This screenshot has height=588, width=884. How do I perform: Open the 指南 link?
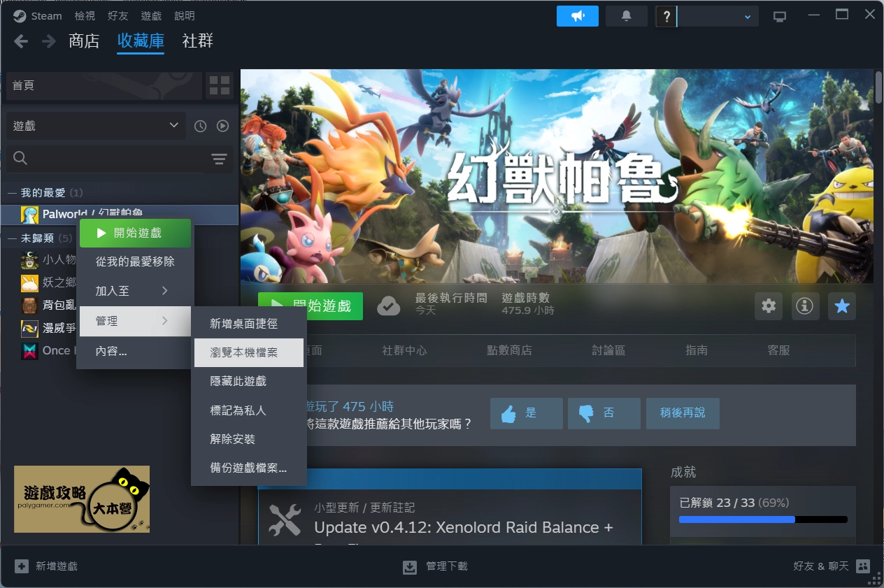point(697,350)
